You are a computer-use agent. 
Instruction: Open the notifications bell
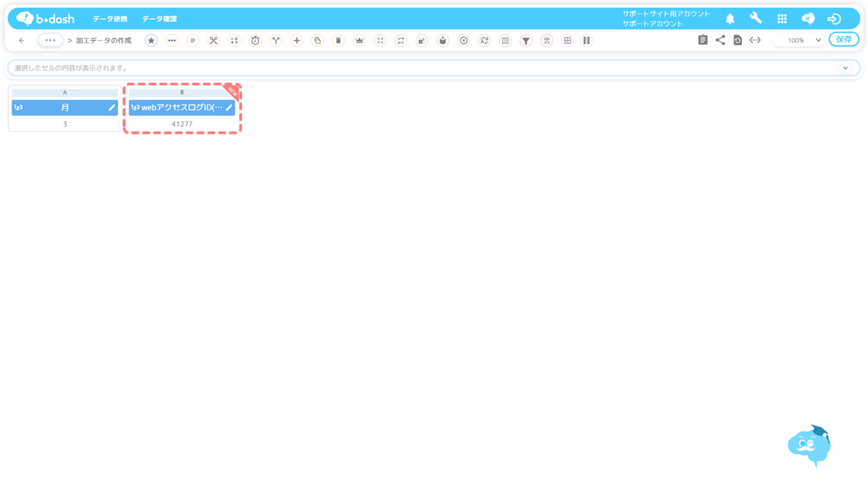coord(730,19)
